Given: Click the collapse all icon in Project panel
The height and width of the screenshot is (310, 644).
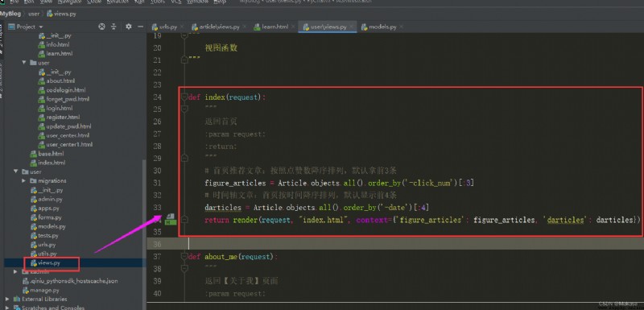Looking at the screenshot, I should tap(114, 27).
